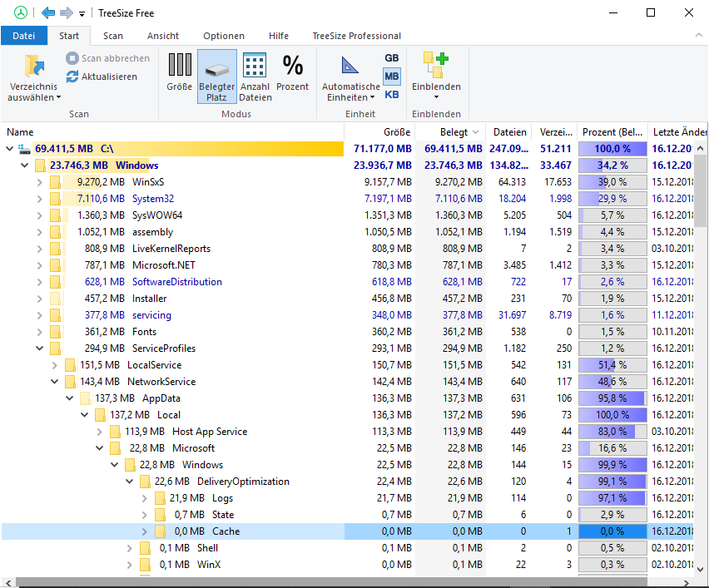Image resolution: width=709 pixels, height=588 pixels.
Task: Click the 95,8 % bar for AppData
Action: [612, 398]
